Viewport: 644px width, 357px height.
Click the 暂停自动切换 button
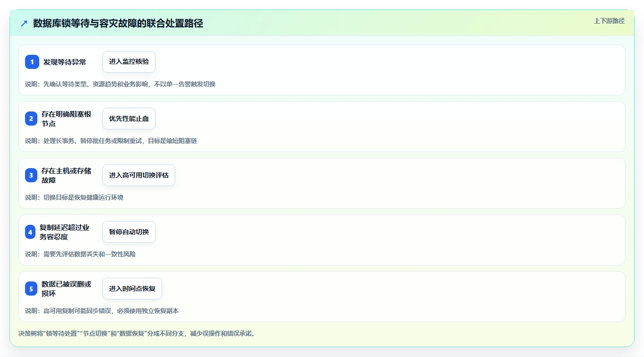coord(129,232)
